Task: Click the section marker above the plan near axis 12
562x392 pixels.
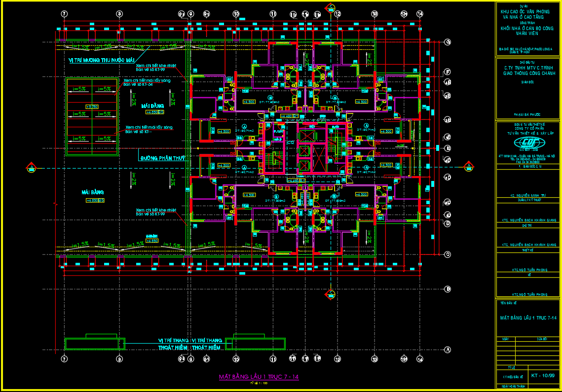Action: click(331, 8)
